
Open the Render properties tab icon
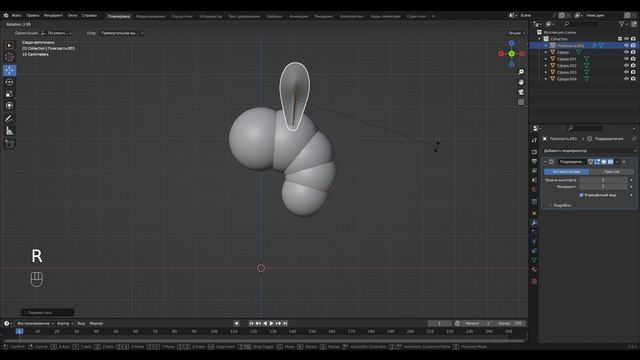534,152
